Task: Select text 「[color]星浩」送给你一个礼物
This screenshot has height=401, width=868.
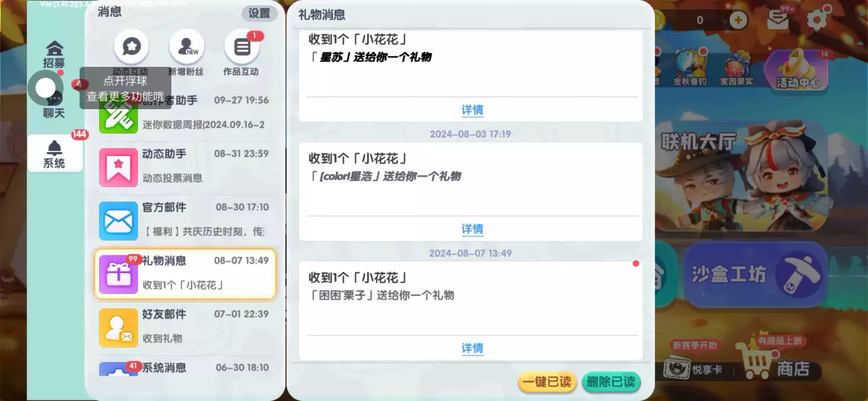Action: point(385,177)
